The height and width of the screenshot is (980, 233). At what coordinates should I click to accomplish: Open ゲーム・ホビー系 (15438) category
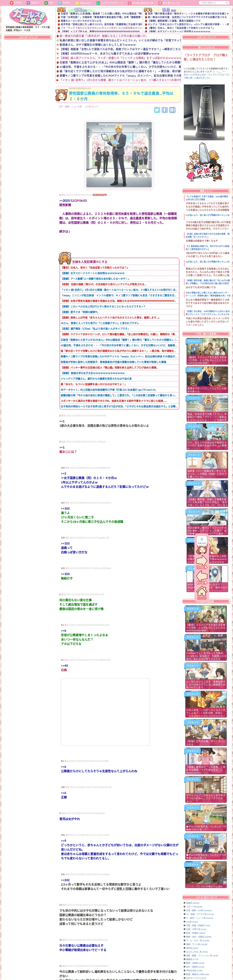click(x=198, y=940)
